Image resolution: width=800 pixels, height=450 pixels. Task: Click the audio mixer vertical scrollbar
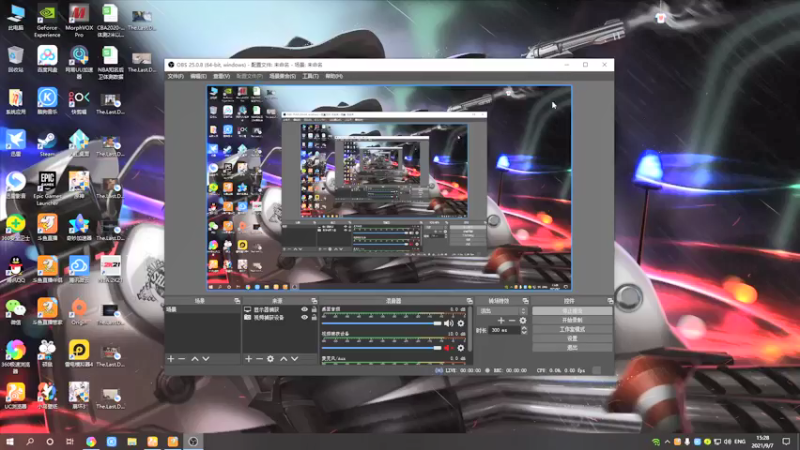(x=470, y=329)
